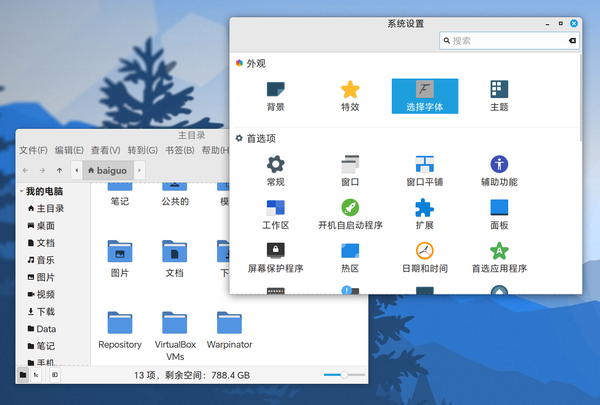Maximize the 系统设置 window

(x=561, y=24)
